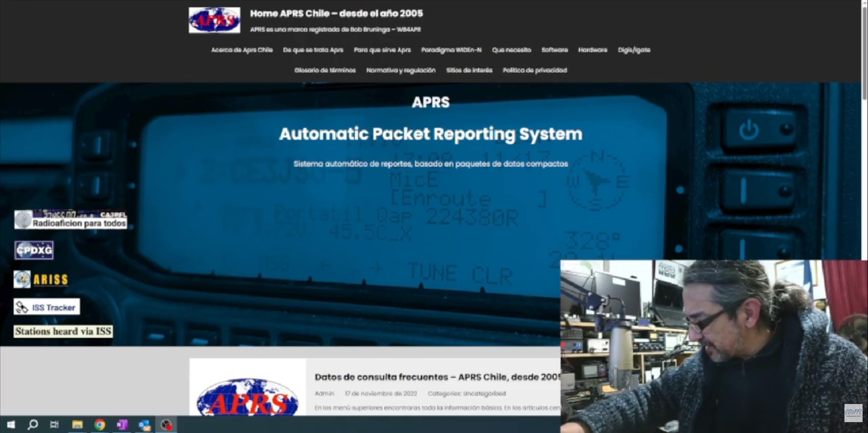The image size is (868, 433).
Task: Open Normativa y regulación
Action: coord(401,70)
